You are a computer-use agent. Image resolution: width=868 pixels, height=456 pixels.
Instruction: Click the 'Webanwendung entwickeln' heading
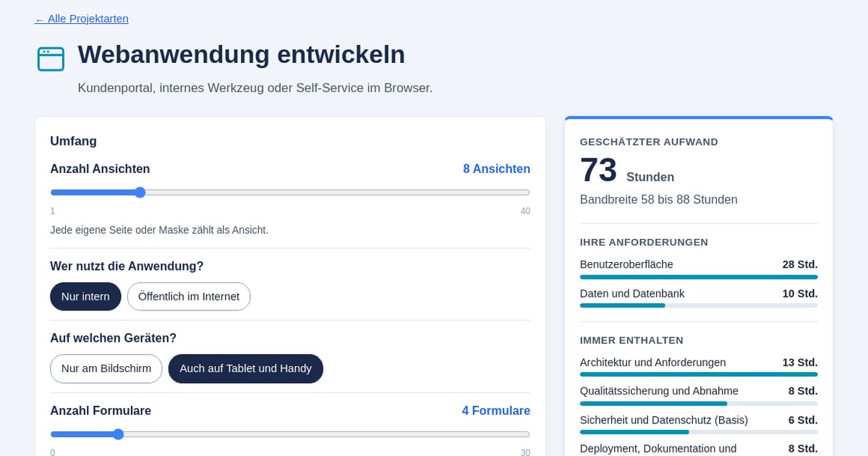tap(242, 54)
